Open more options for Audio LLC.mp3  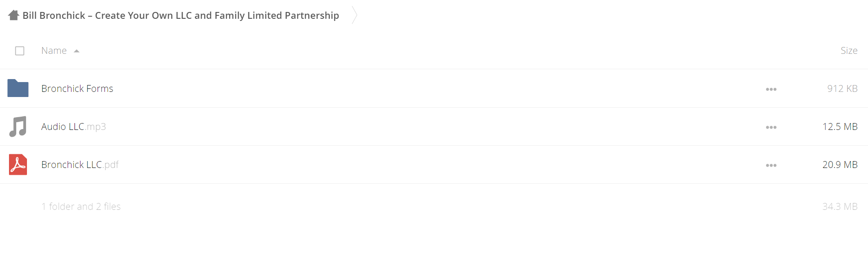pyautogui.click(x=771, y=127)
